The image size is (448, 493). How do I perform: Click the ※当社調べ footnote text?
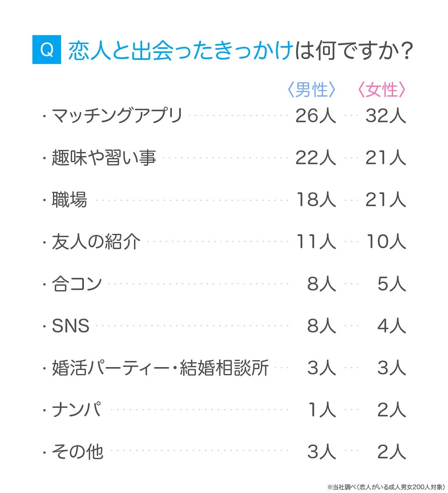pyautogui.click(x=385, y=487)
